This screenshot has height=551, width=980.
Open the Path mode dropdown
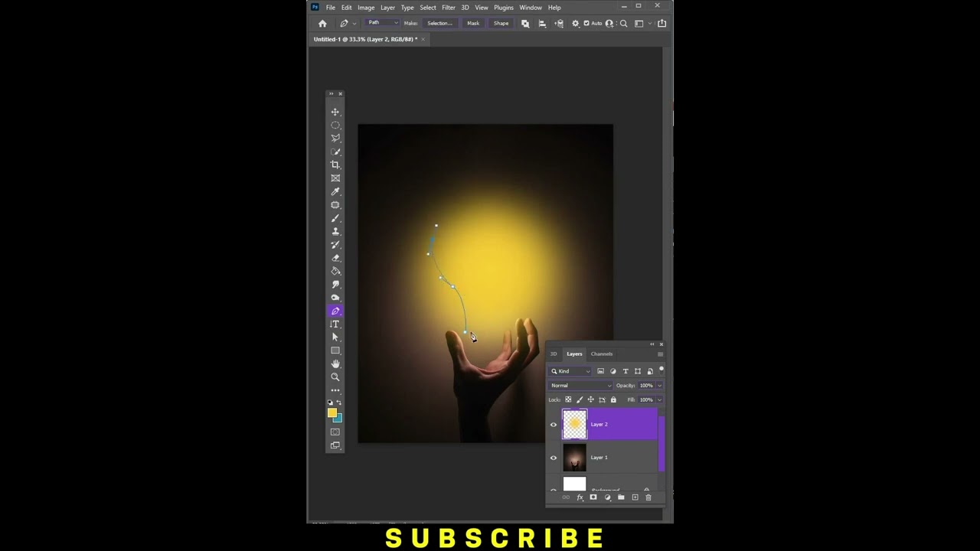[383, 23]
